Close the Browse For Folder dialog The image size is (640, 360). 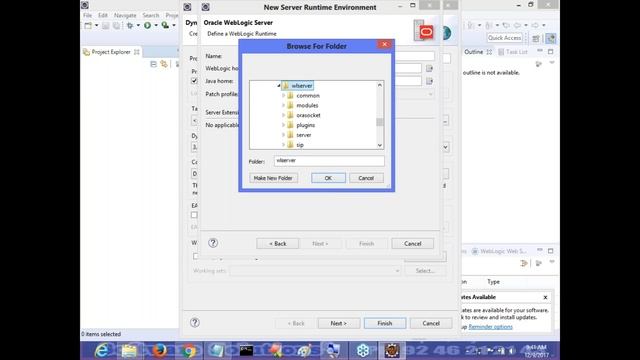pyautogui.click(x=384, y=44)
